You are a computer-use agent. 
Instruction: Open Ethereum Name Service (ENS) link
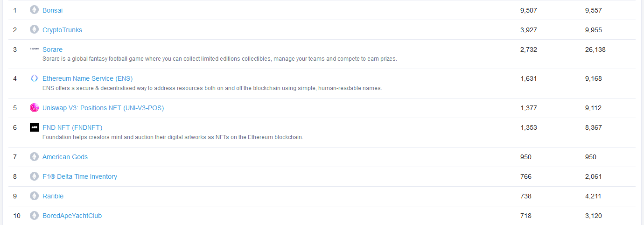(x=88, y=78)
